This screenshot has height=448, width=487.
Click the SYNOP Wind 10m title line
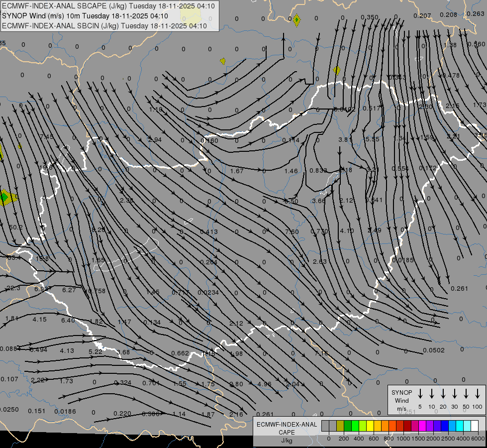click(x=85, y=16)
